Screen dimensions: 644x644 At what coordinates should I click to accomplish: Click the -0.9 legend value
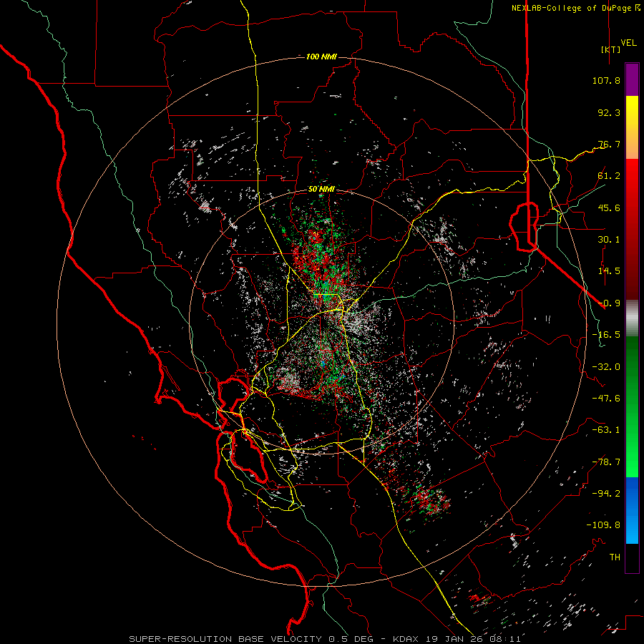[610, 303]
